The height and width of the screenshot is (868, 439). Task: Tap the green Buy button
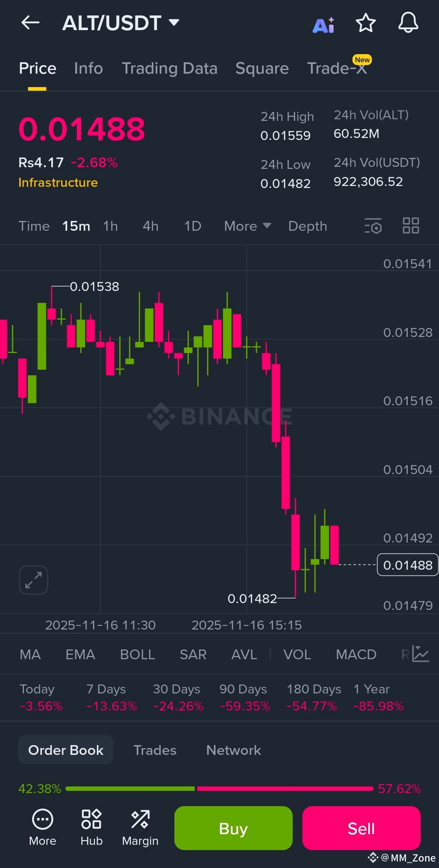point(233,828)
